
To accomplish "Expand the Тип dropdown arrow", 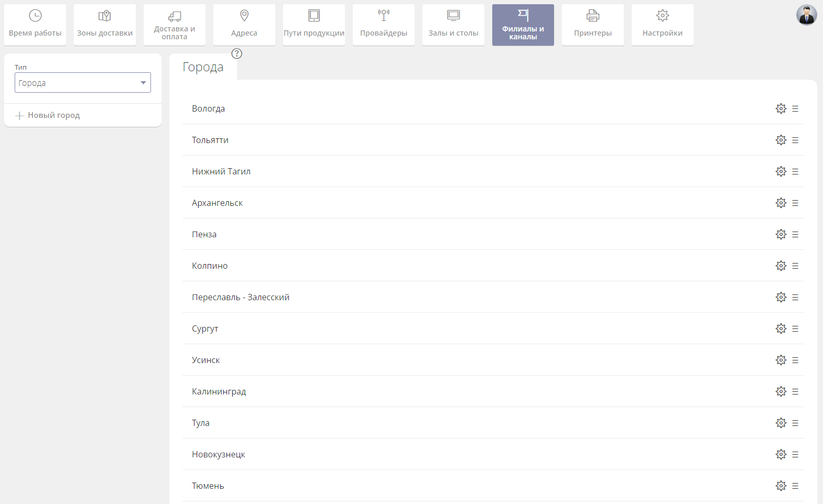I will click(x=143, y=83).
